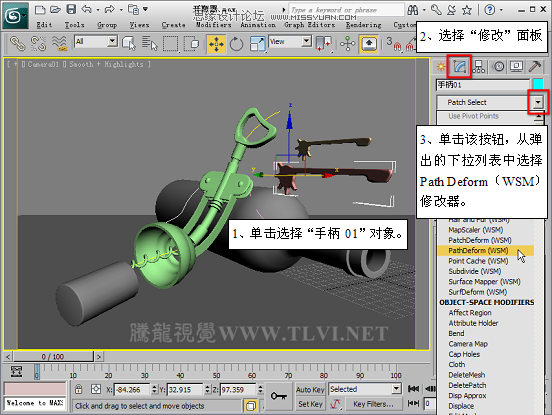The image size is (552, 415).
Task: Open the Group menu
Action: (x=107, y=25)
